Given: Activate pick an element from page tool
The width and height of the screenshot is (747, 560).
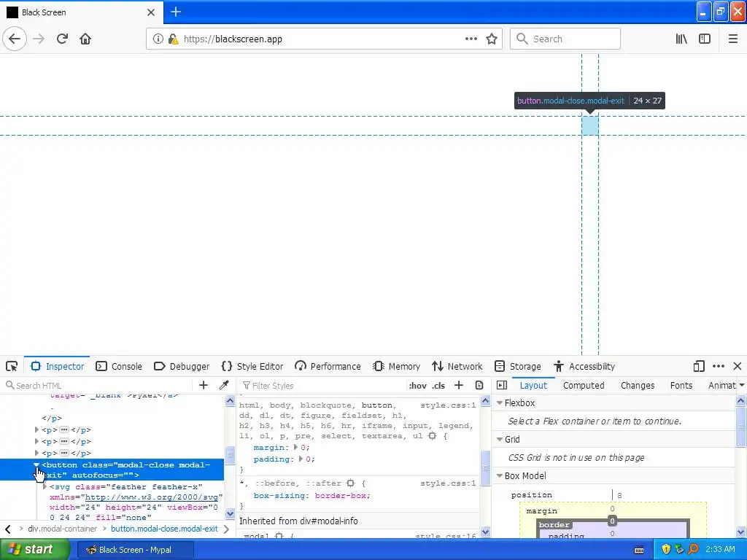Looking at the screenshot, I should pos(12,366).
